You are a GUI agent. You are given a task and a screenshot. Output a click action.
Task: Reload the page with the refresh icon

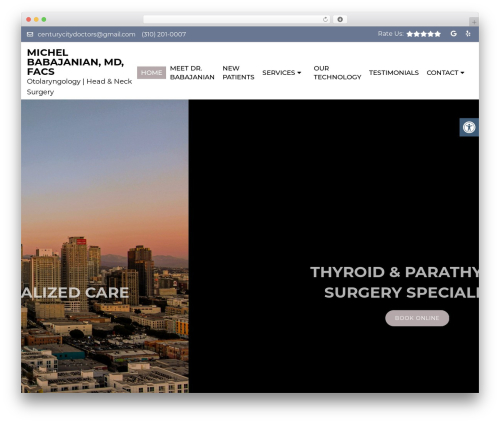pyautogui.click(x=325, y=20)
